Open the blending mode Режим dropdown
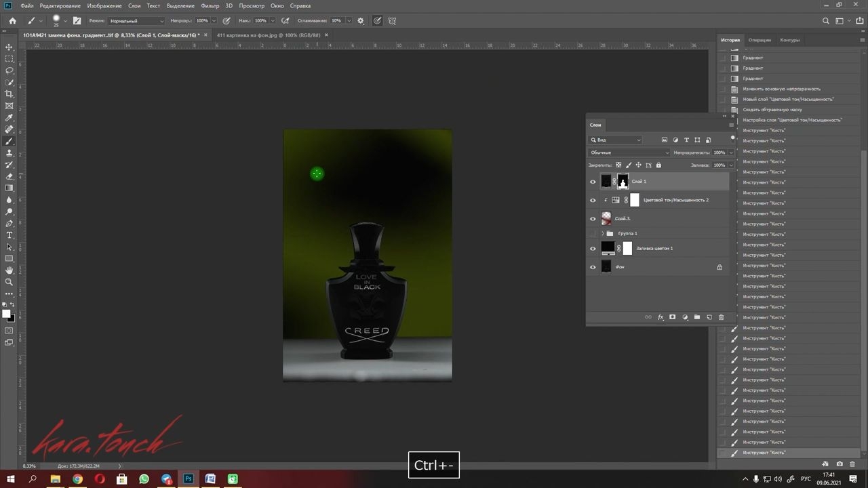This screenshot has height=488, width=868. (x=136, y=21)
